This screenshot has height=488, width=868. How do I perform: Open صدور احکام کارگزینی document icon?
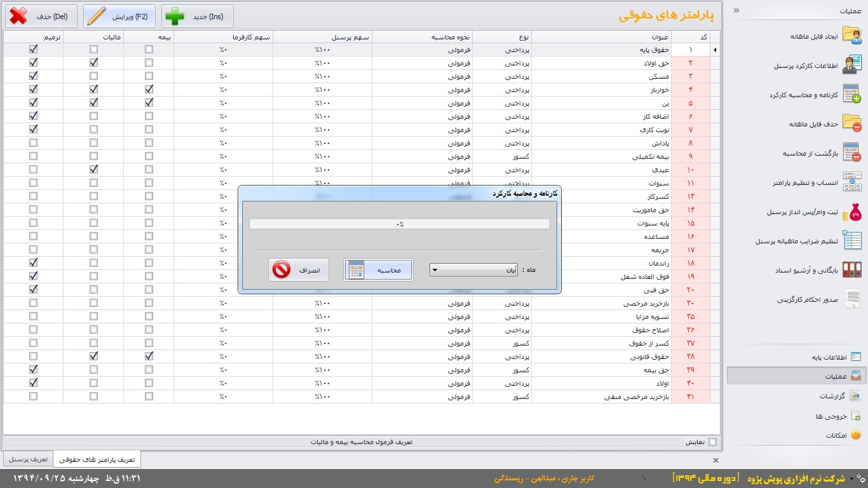point(851,299)
